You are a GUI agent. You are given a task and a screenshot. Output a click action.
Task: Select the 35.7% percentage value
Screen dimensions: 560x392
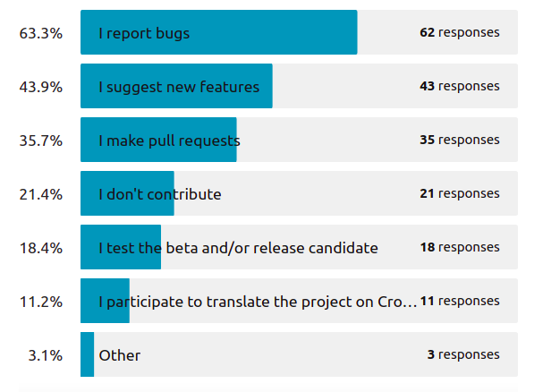41,141
